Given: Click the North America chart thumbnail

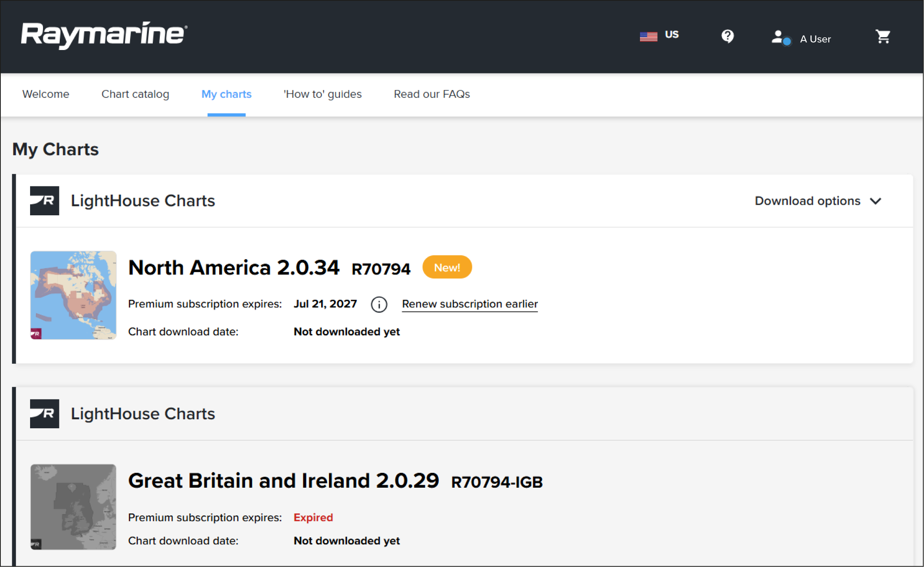Looking at the screenshot, I should 73,295.
